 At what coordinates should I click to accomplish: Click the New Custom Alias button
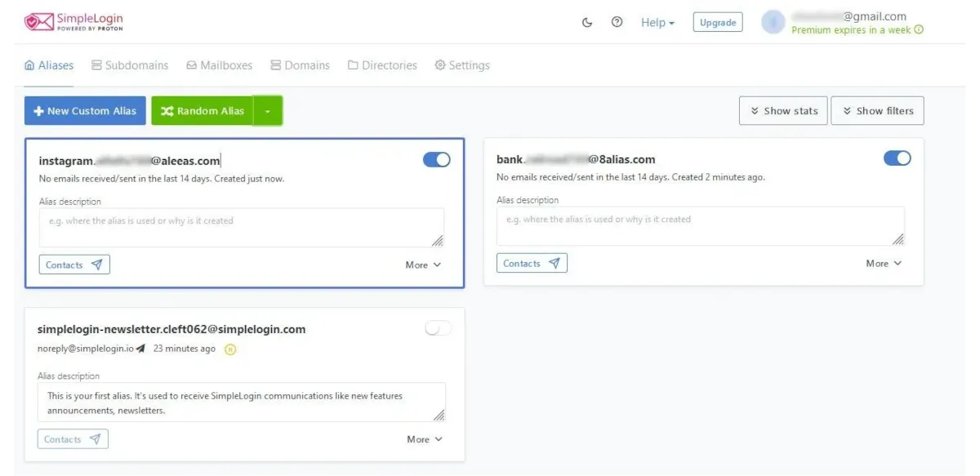point(85,111)
